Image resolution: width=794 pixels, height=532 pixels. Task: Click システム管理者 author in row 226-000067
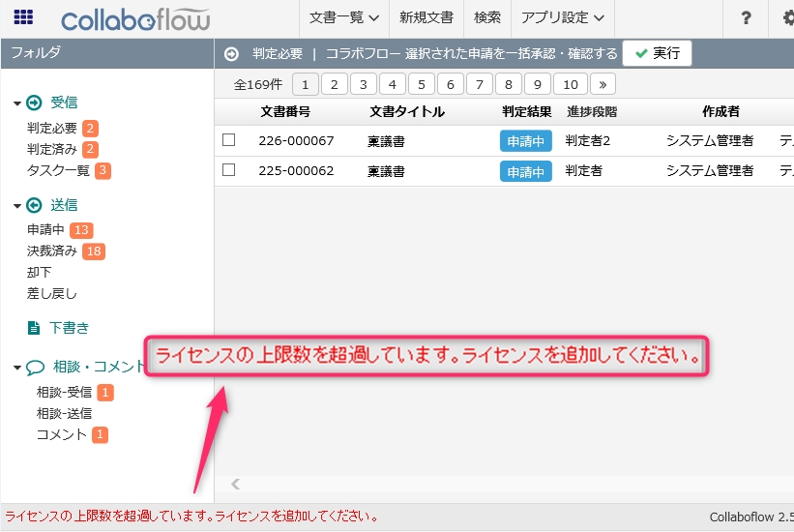coord(710,141)
